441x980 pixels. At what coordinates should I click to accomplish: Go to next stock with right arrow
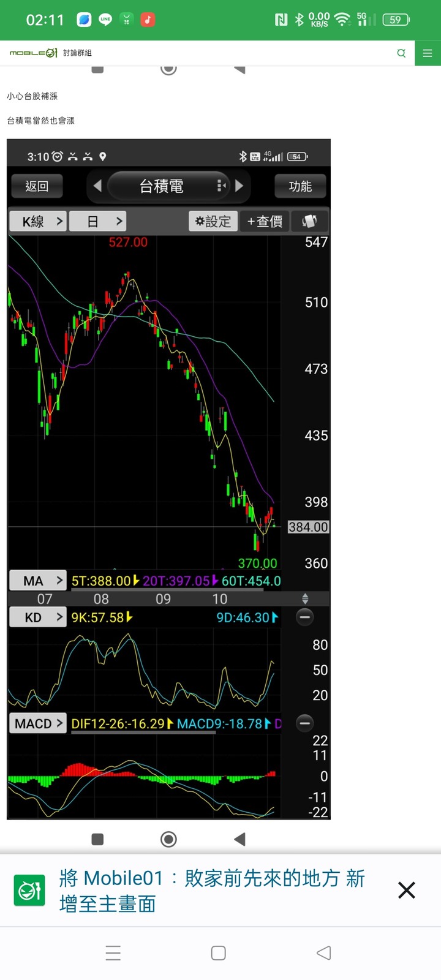239,186
